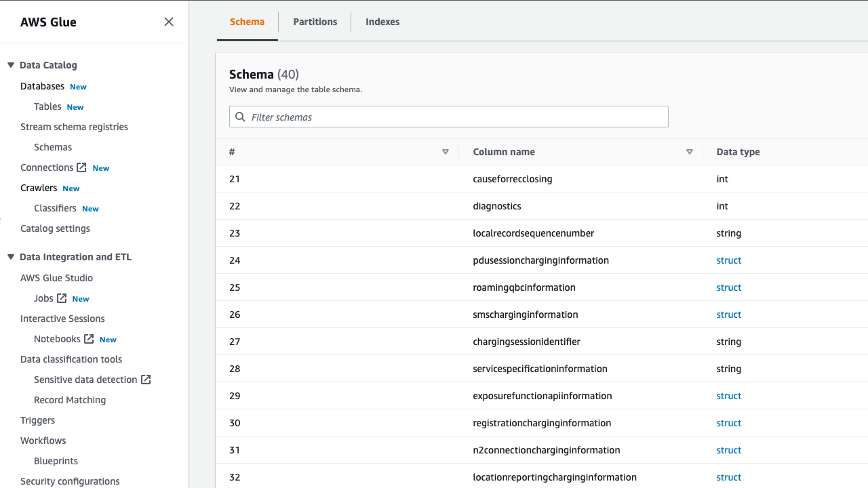Image resolution: width=868 pixels, height=488 pixels.
Task: Open struct link for smscharginginformation
Action: pos(729,314)
